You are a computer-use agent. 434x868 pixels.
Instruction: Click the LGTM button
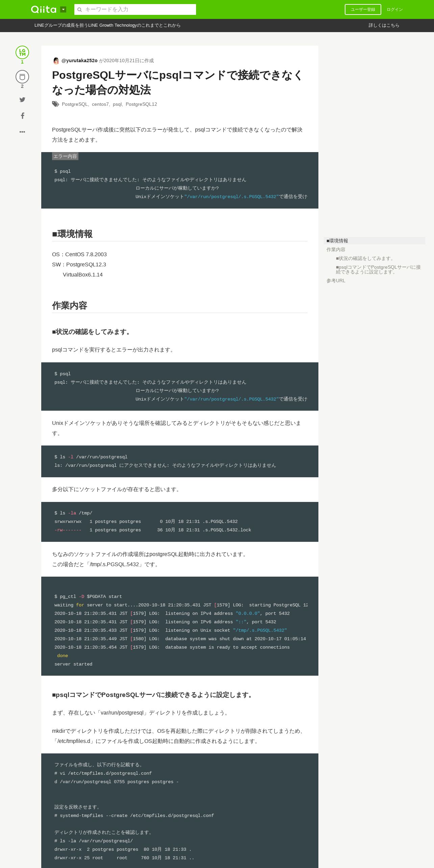(x=22, y=52)
